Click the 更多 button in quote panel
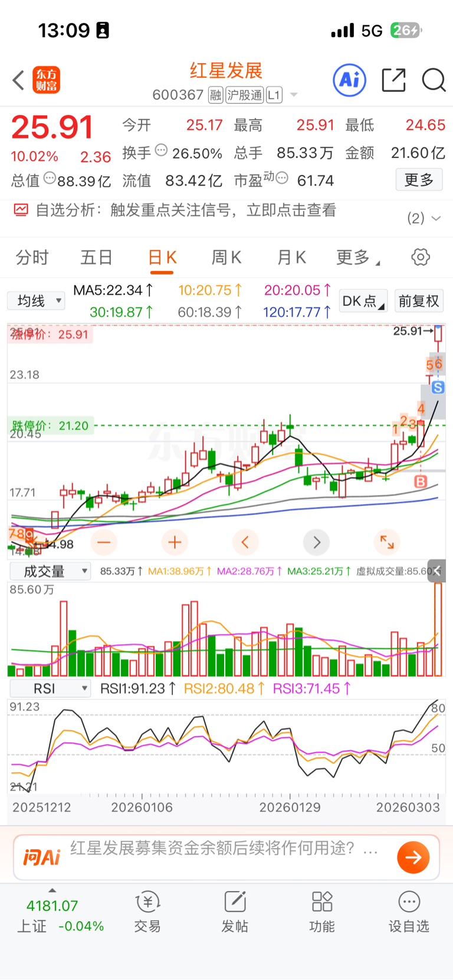 click(x=419, y=180)
